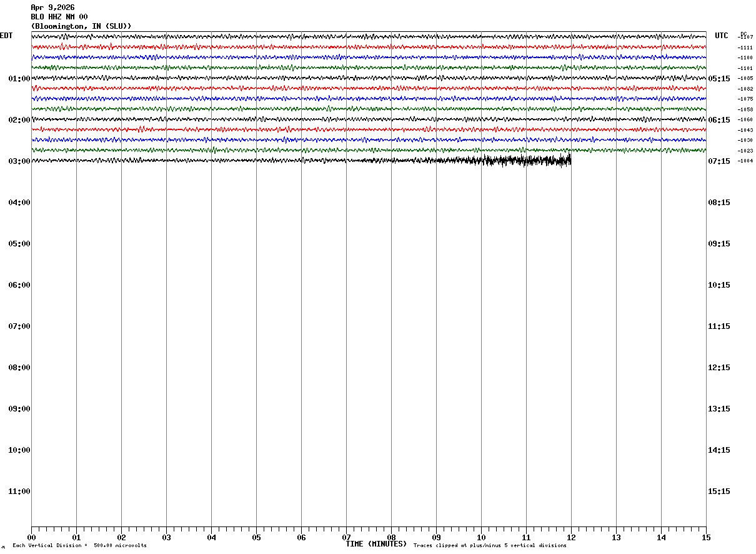Image resolution: width=756 pixels, height=554 pixels.
Task: Click the '05:00' EDT time label
Action: click(x=19, y=244)
